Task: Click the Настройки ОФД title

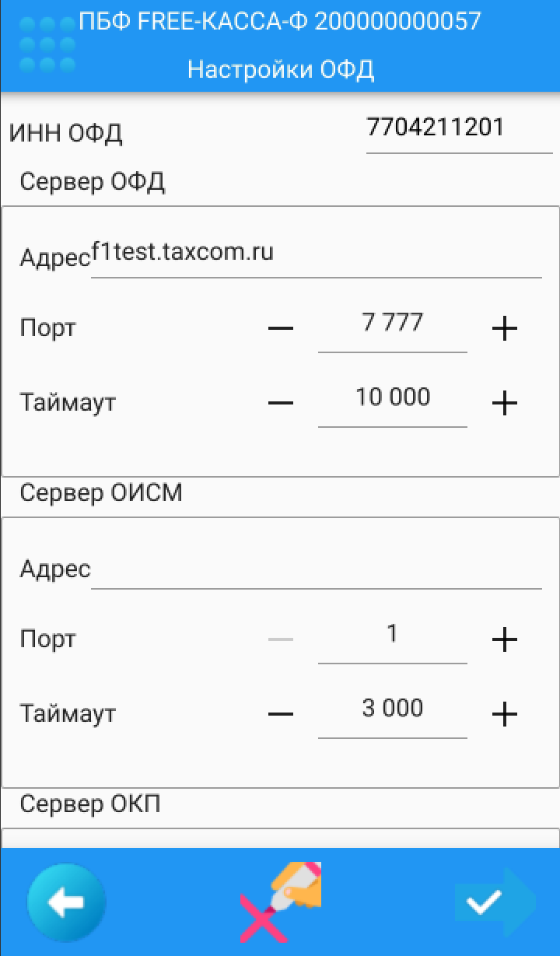Action: (281, 70)
